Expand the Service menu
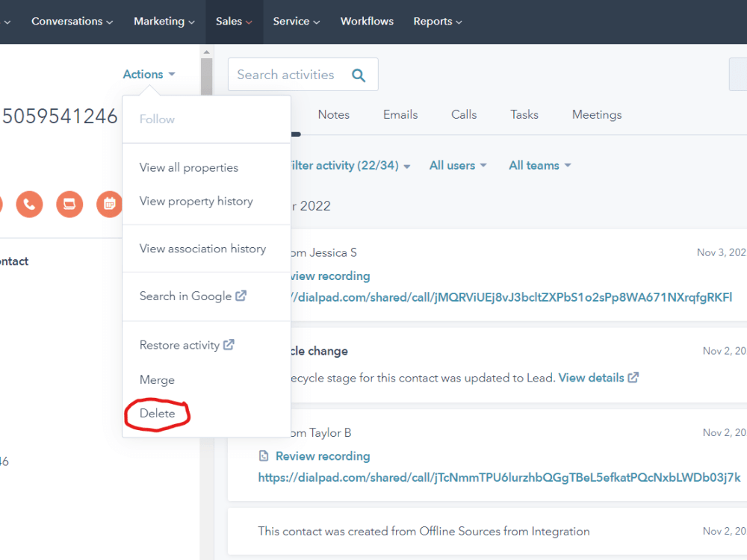This screenshot has width=747, height=560. [297, 22]
